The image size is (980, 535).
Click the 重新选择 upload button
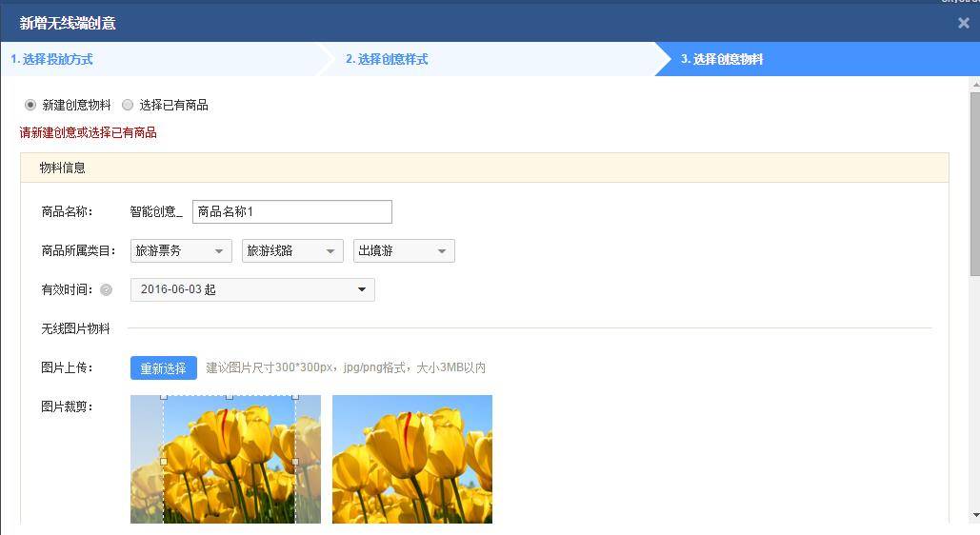(x=164, y=368)
